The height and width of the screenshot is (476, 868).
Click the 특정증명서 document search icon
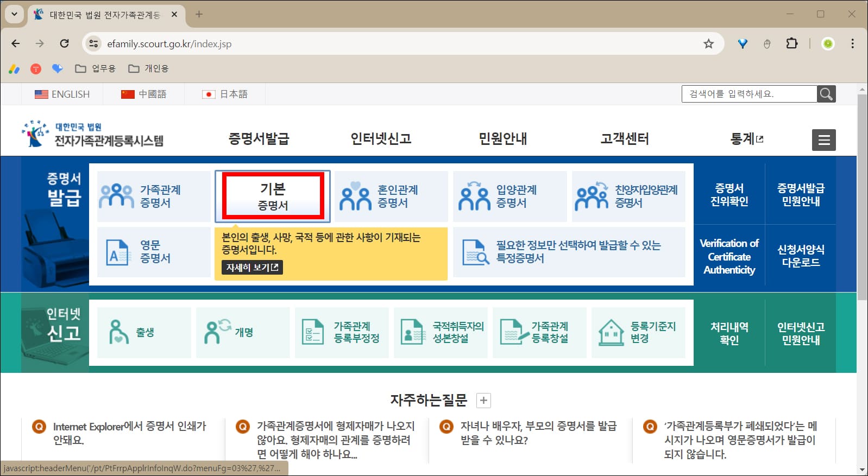point(475,252)
